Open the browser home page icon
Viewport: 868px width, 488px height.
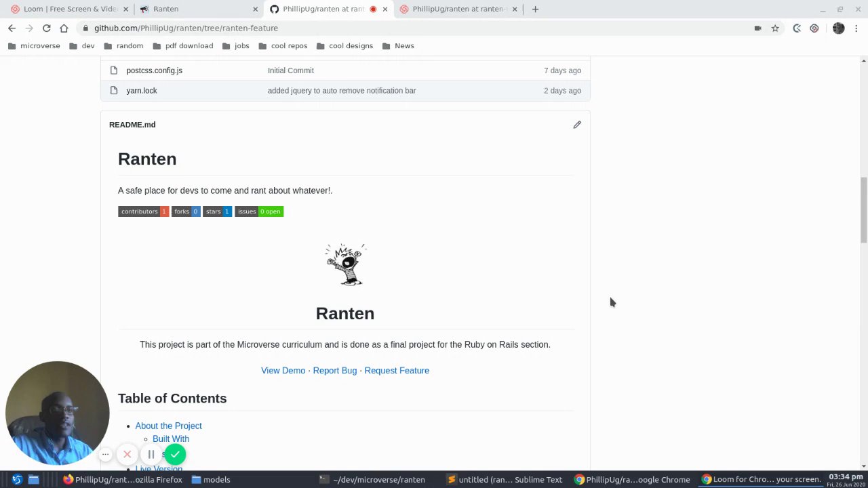click(64, 28)
